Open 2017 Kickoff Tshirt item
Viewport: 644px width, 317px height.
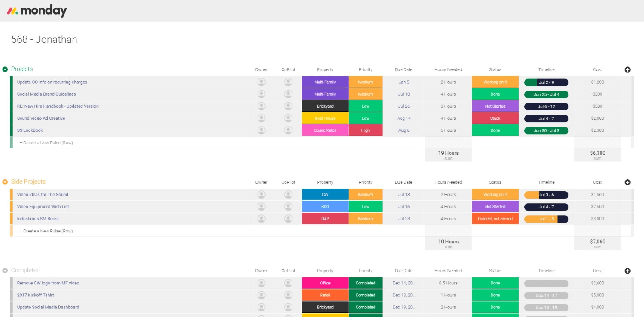[36, 295]
